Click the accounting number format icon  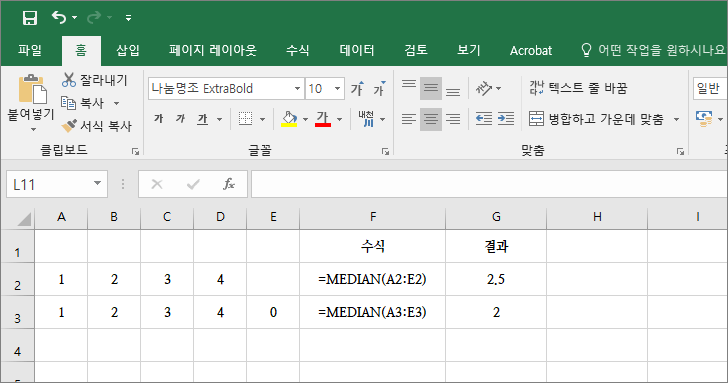tap(704, 119)
